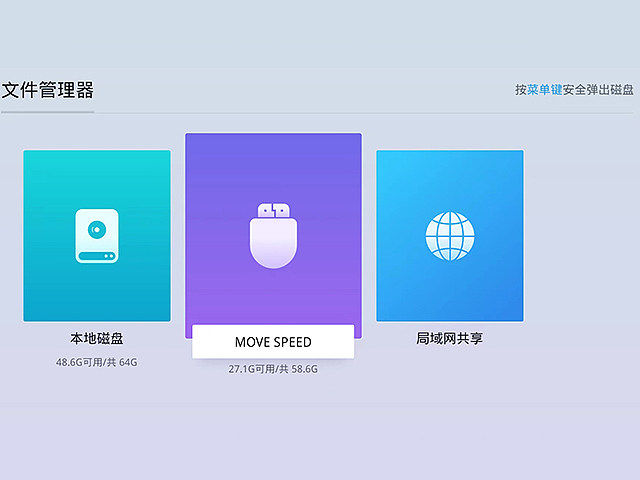640x480 pixels.
Task: Click the hard drive icon on the teal tile
Action: (96, 236)
